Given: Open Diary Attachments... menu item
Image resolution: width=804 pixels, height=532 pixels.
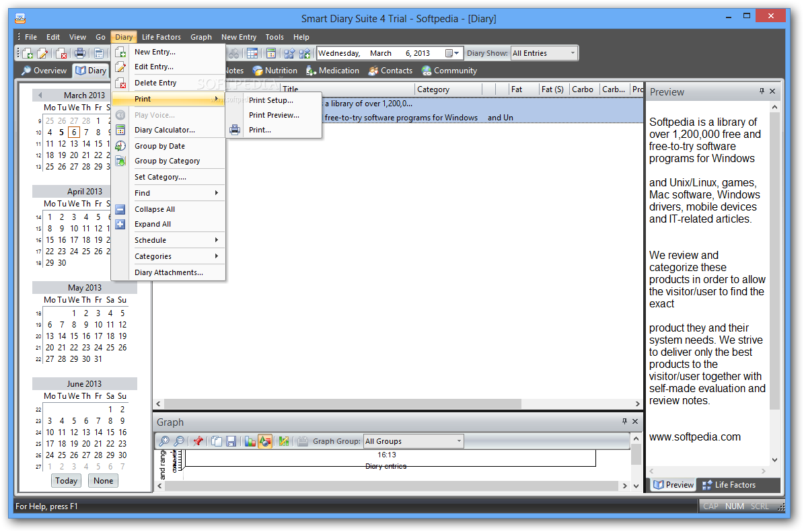Looking at the screenshot, I should 168,272.
